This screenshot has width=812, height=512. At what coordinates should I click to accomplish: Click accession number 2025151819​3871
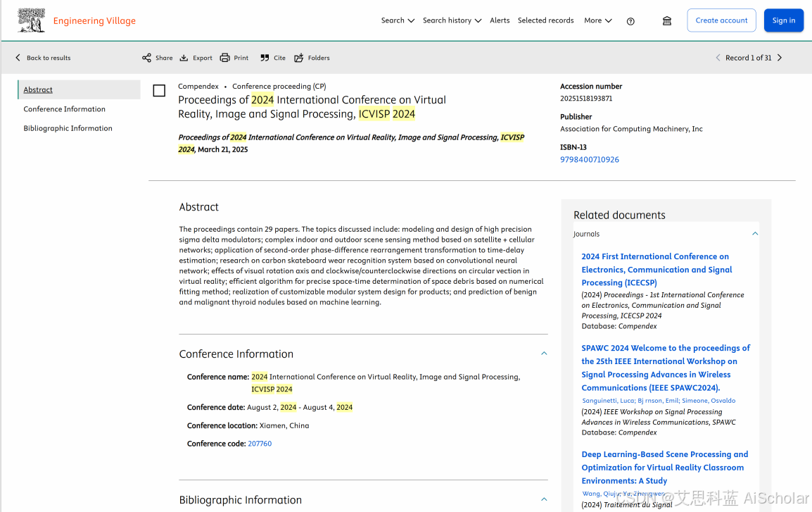pyautogui.click(x=585, y=99)
